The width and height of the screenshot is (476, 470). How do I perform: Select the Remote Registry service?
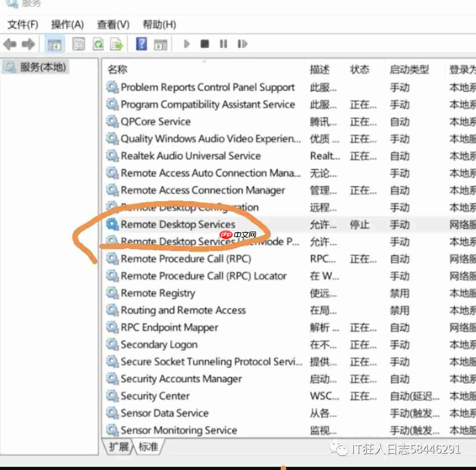point(157,293)
